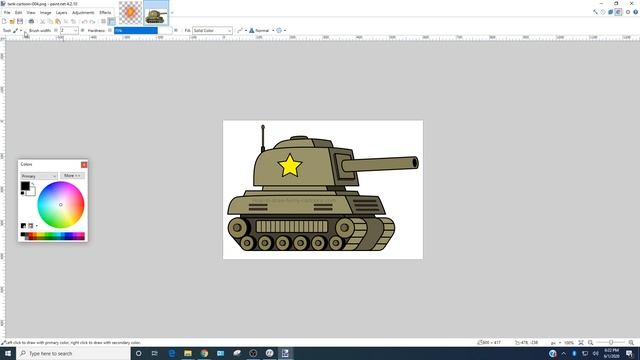Adjust the zoom slider in status bar
640x360 pixels.
click(611, 342)
